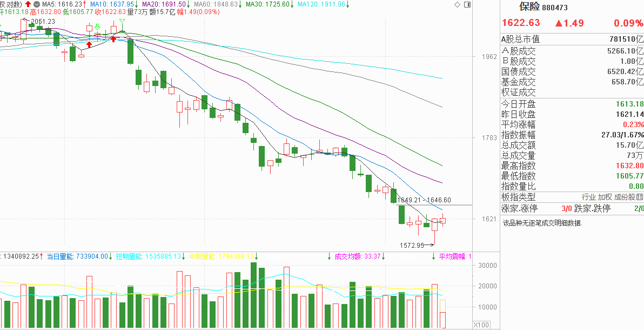Viewport: 644px width, 330px height.
Task: Click the X100 volume scale box
Action: 480,325
